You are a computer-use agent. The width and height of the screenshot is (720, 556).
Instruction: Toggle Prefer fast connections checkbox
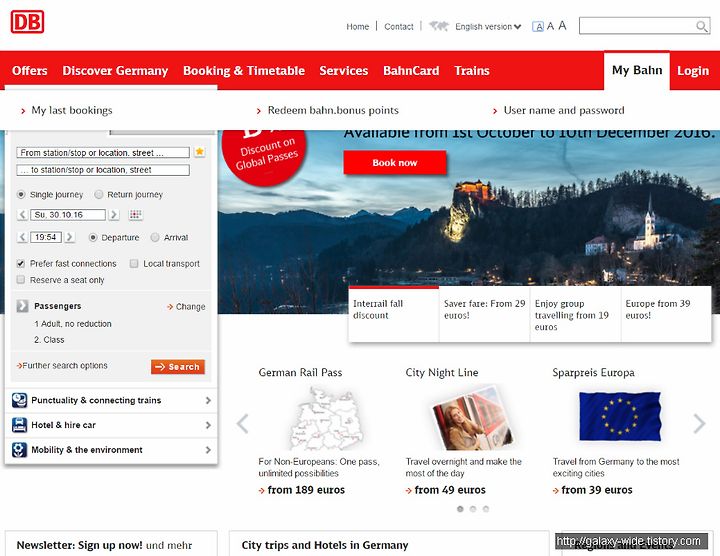tap(21, 264)
